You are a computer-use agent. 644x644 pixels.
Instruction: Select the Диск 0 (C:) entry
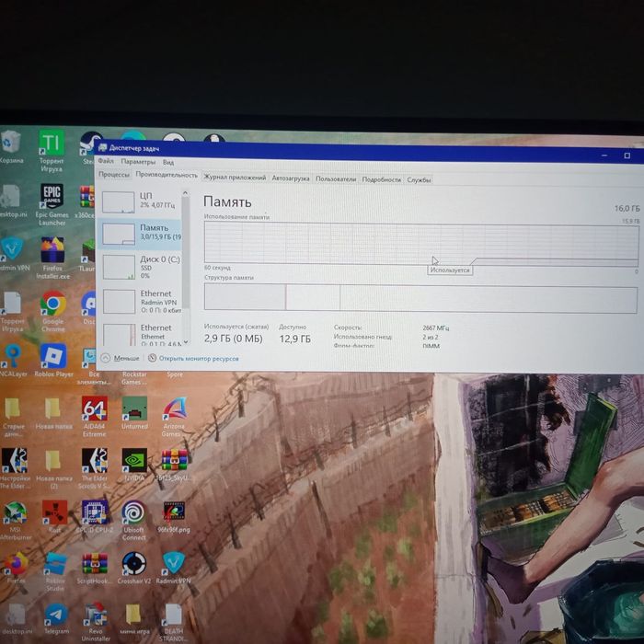(141, 266)
